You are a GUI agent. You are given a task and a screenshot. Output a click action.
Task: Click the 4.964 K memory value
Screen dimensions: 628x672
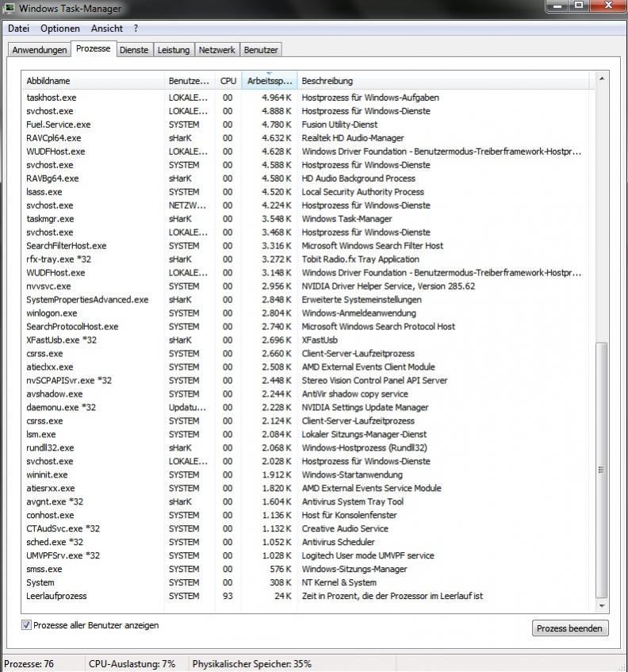276,98
